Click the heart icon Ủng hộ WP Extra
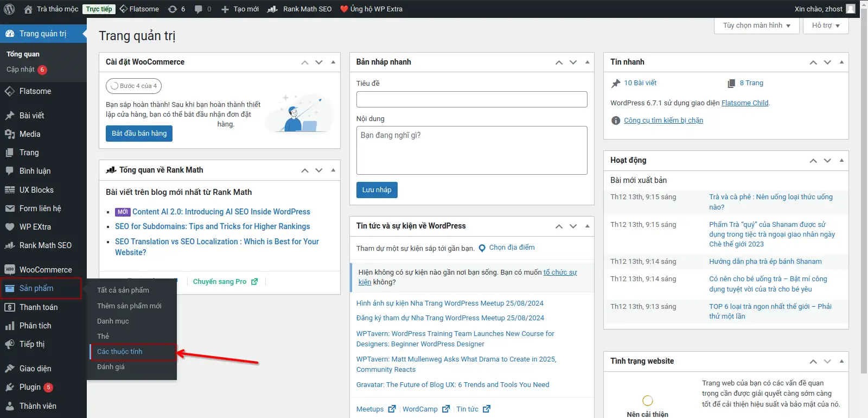 point(344,9)
